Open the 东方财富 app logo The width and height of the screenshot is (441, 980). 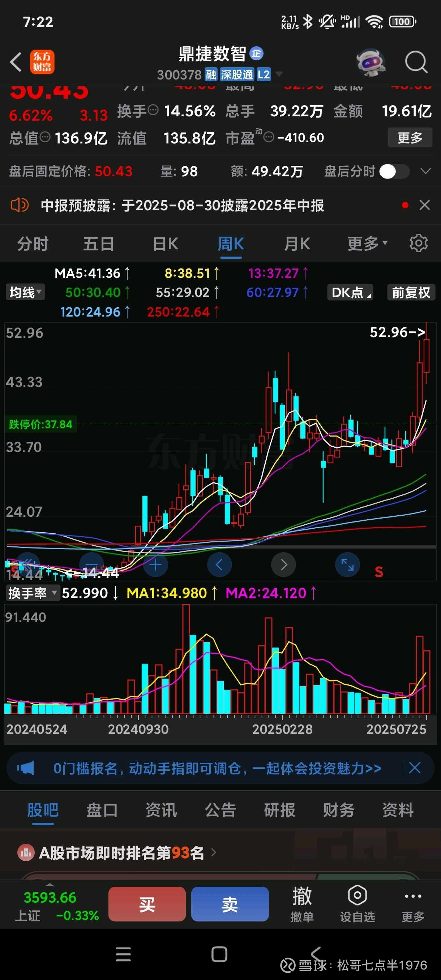click(42, 62)
